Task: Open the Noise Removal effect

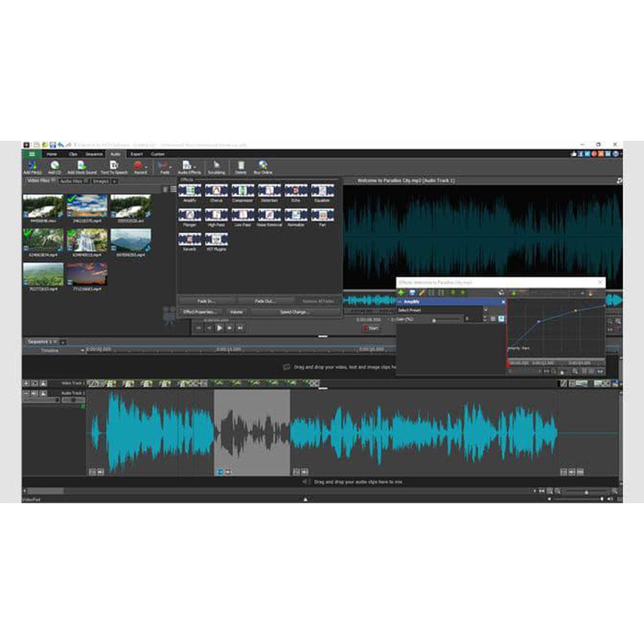Action: click(x=269, y=218)
